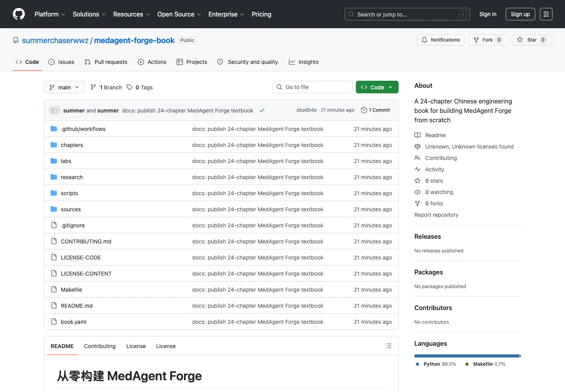Viewport: 565px width, 392px height.
Task: Click the Notifications bell button
Action: [441, 40]
